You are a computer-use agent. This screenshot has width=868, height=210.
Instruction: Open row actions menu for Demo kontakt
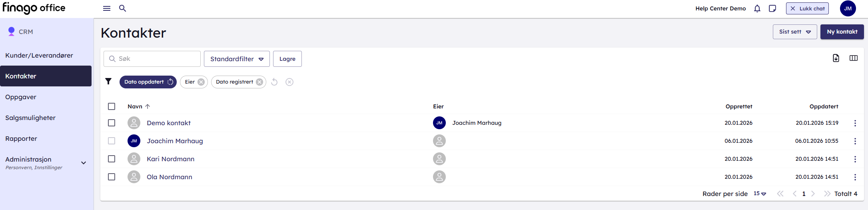pos(855,123)
